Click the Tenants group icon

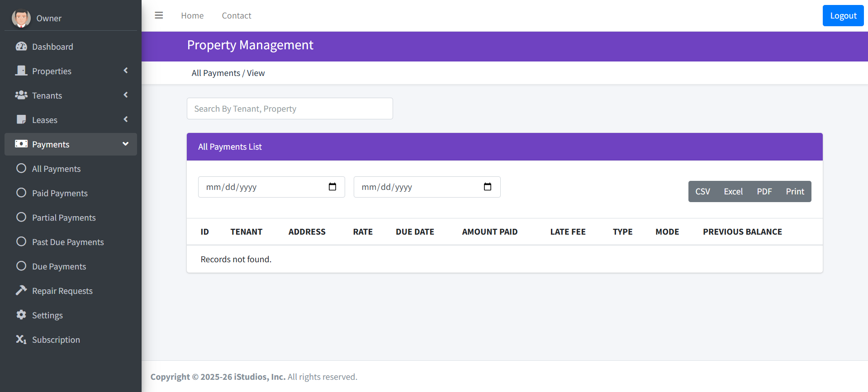pyautogui.click(x=21, y=95)
